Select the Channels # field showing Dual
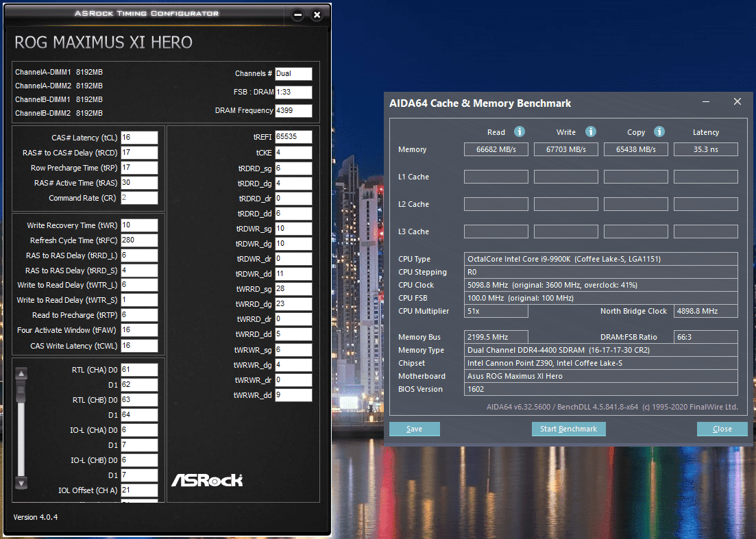 pyautogui.click(x=293, y=74)
